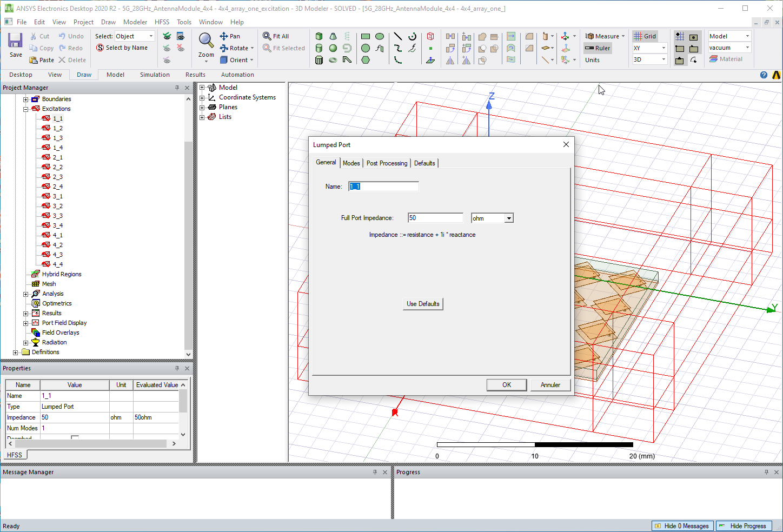
Task: Draw a box primitive
Action: tap(319, 36)
